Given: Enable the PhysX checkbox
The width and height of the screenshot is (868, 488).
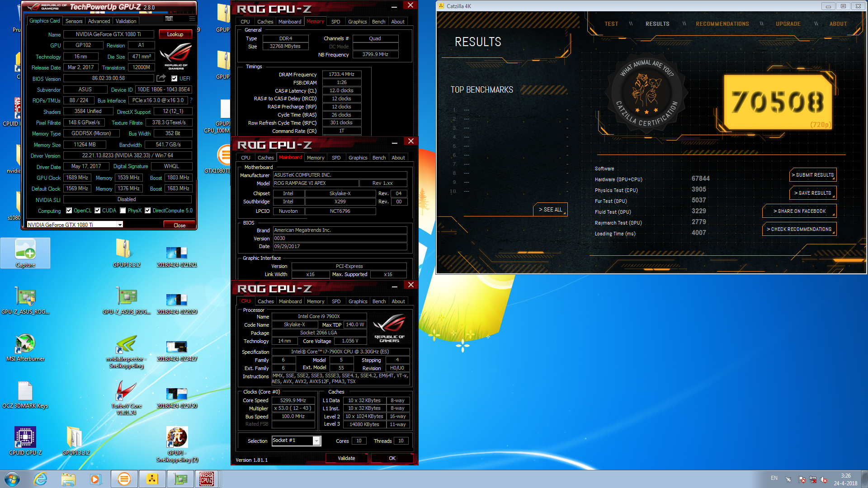Looking at the screenshot, I should pyautogui.click(x=123, y=211).
